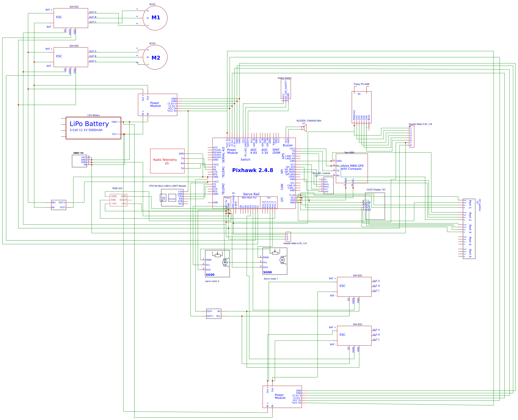Click the 'Pixhawk 2.4.8' title text

point(253,170)
